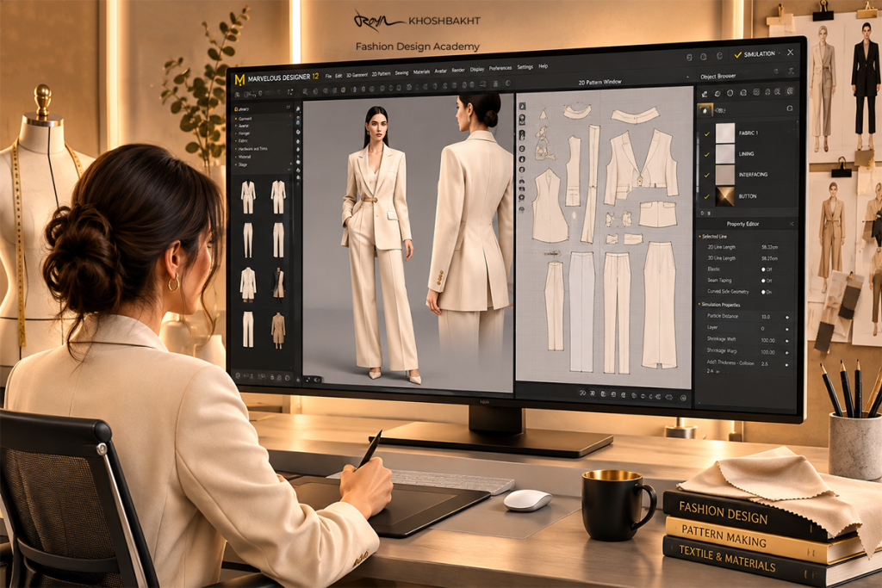Click the top tool icon in the 3D viewport toolbar
This screenshot has width=882, height=588.
(297, 109)
